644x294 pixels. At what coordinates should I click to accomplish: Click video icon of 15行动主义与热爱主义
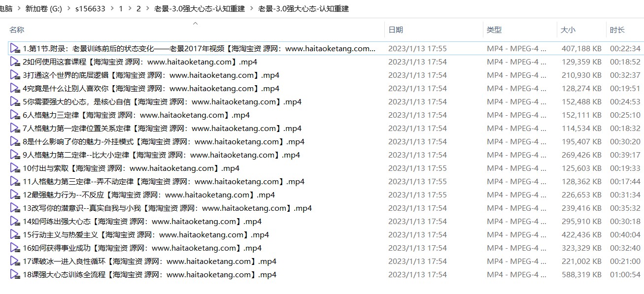(15, 235)
